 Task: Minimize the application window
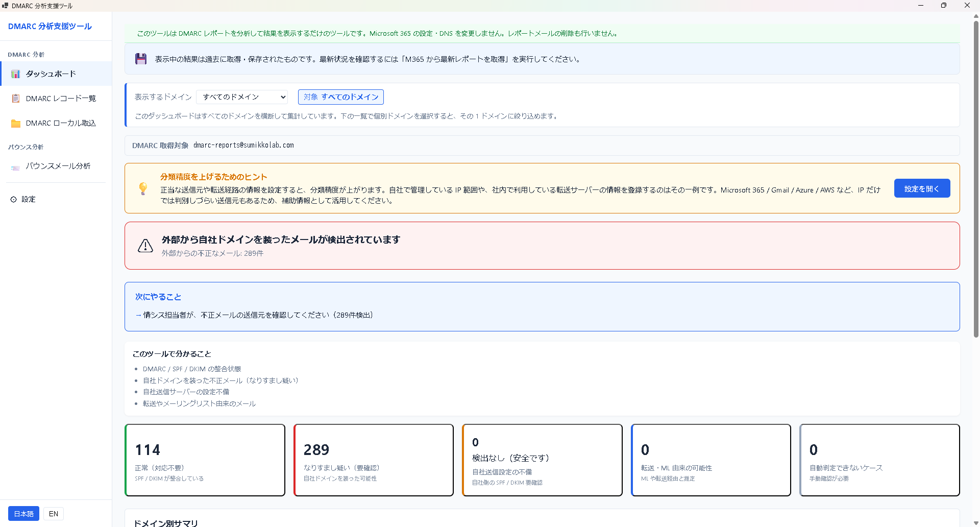coord(921,6)
